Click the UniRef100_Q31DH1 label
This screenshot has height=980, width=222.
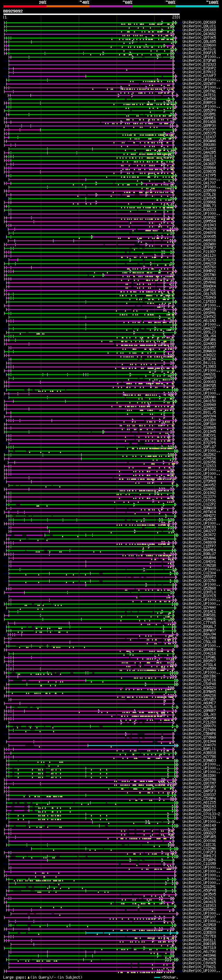[x=199, y=887]
